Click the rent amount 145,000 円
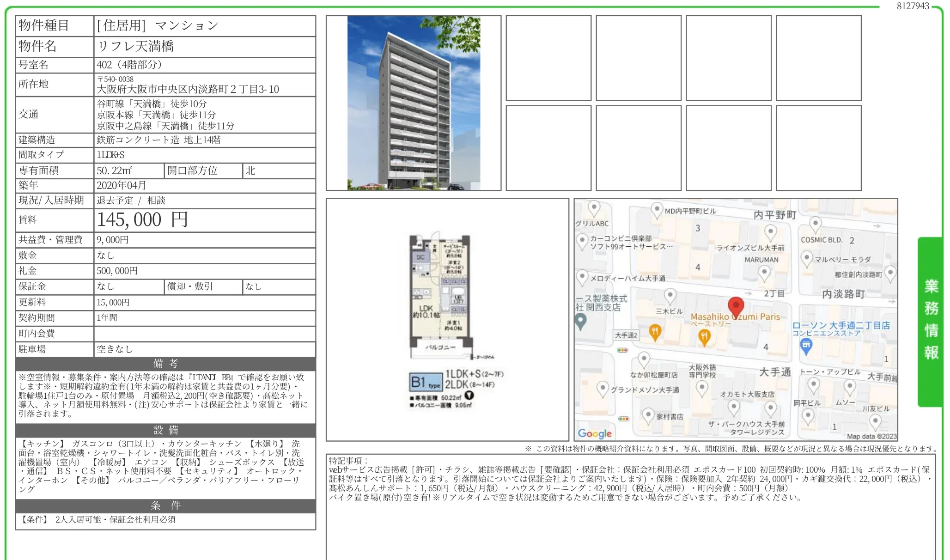Image resolution: width=950 pixels, height=560 pixels. pyautogui.click(x=142, y=220)
